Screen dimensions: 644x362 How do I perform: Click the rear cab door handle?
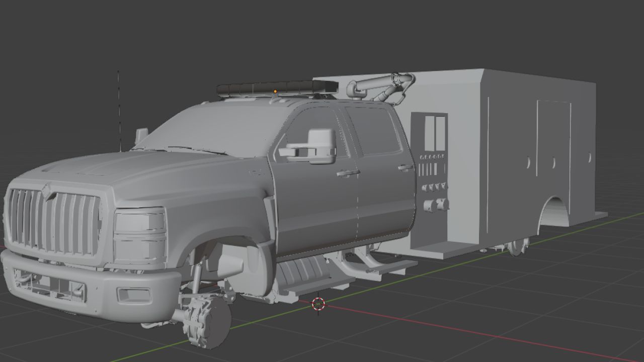pyautogui.click(x=405, y=167)
